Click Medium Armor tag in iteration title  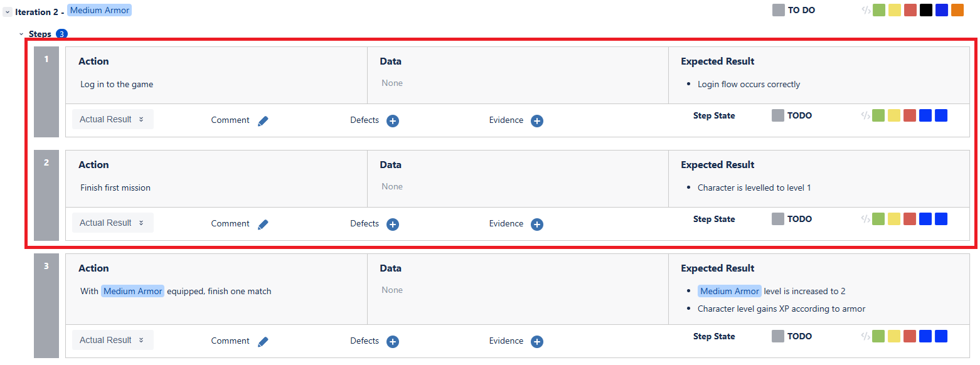coord(99,11)
